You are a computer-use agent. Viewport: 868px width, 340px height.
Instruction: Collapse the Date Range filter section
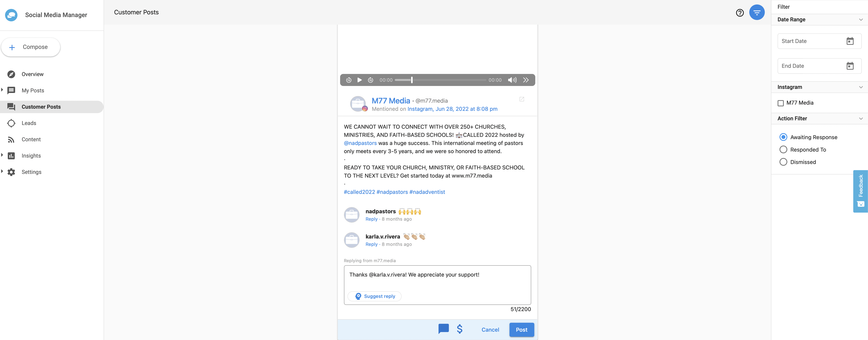[x=861, y=20]
